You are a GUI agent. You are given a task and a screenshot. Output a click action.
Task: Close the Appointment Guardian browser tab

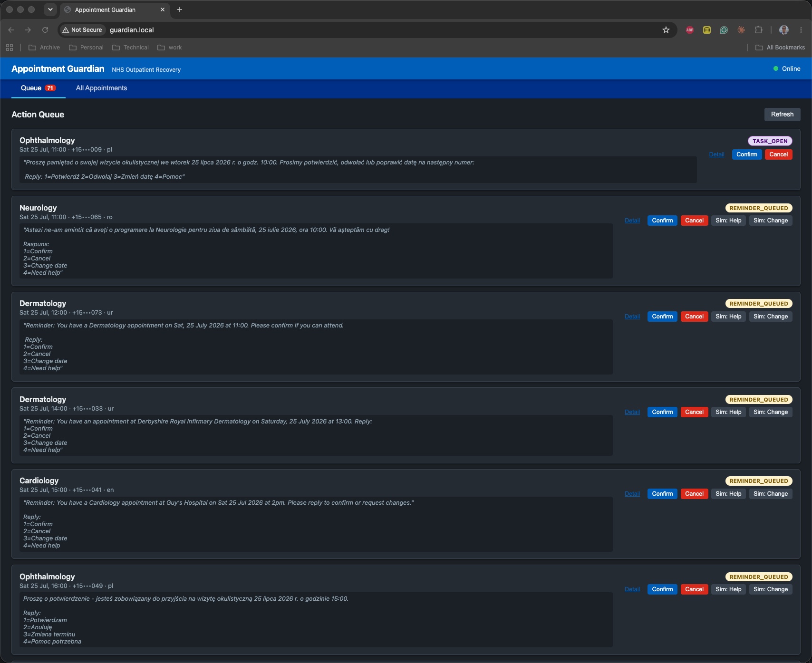(x=163, y=10)
